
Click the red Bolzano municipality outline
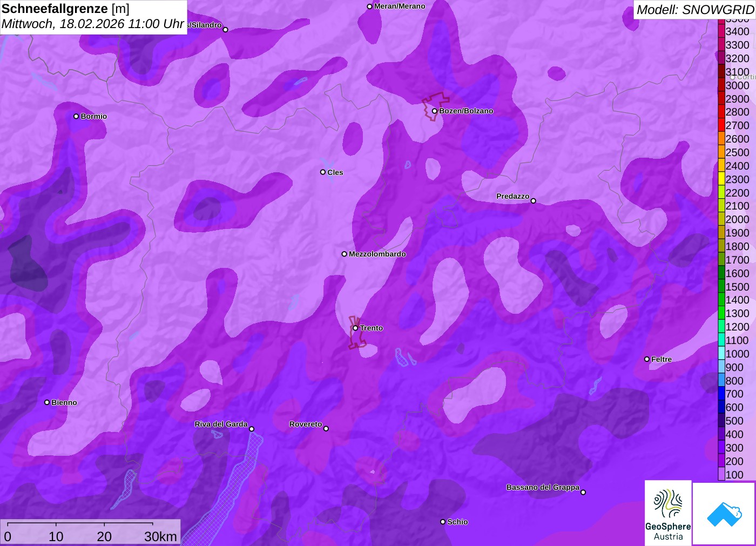435,106
